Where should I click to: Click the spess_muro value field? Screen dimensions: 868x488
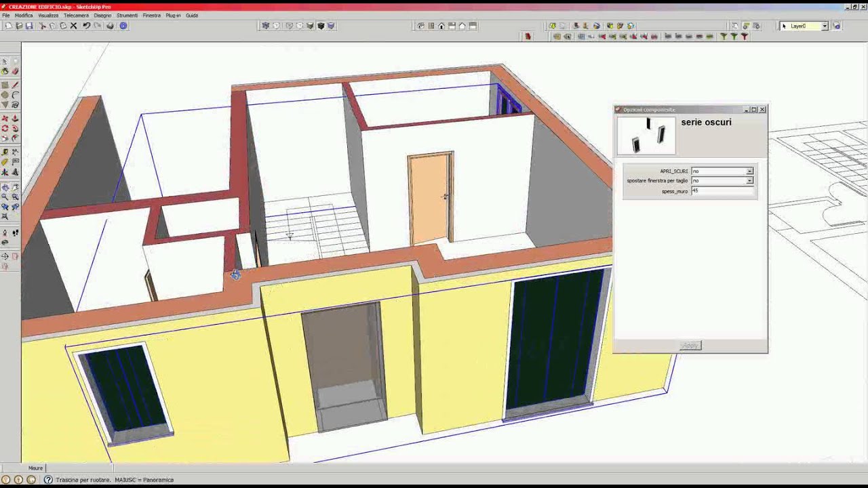(722, 191)
